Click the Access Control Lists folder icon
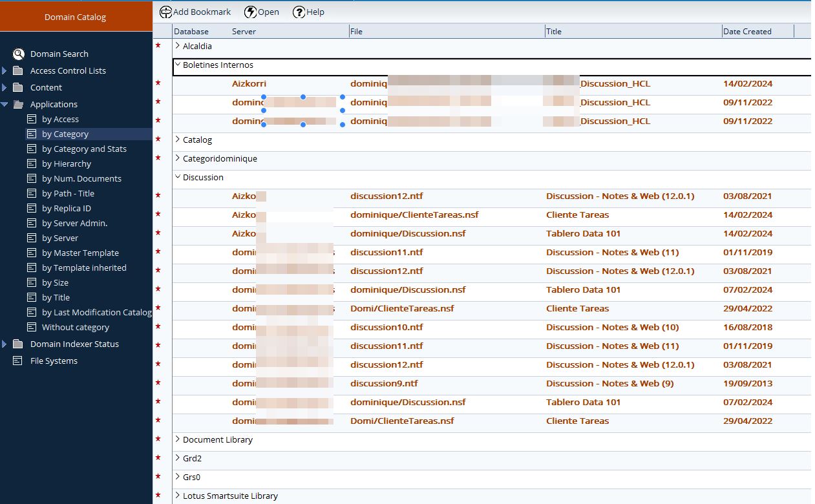Viewport: 815px width, 504px height. pyautogui.click(x=17, y=70)
